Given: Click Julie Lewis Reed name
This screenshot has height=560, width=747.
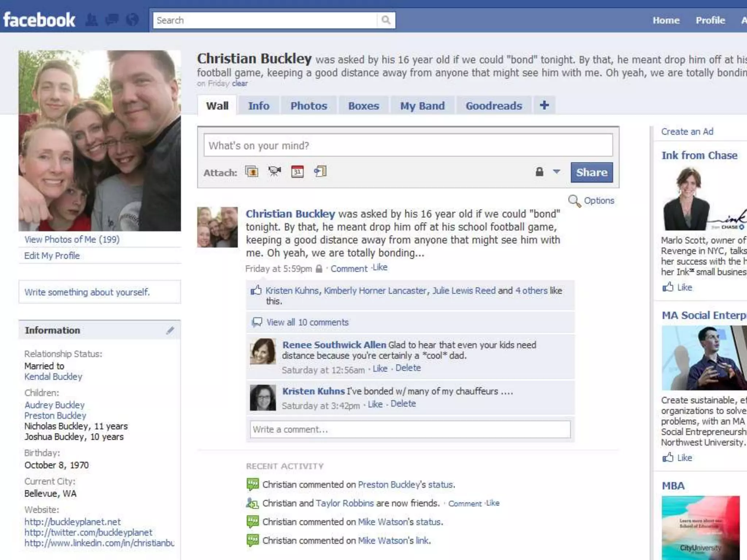Looking at the screenshot, I should (x=464, y=291).
